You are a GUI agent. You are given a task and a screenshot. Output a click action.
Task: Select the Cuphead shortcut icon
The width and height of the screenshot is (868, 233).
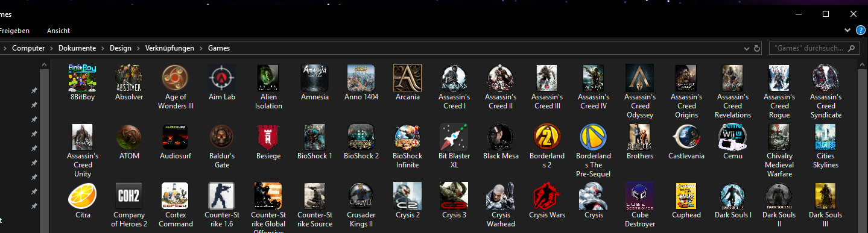pyautogui.click(x=686, y=196)
